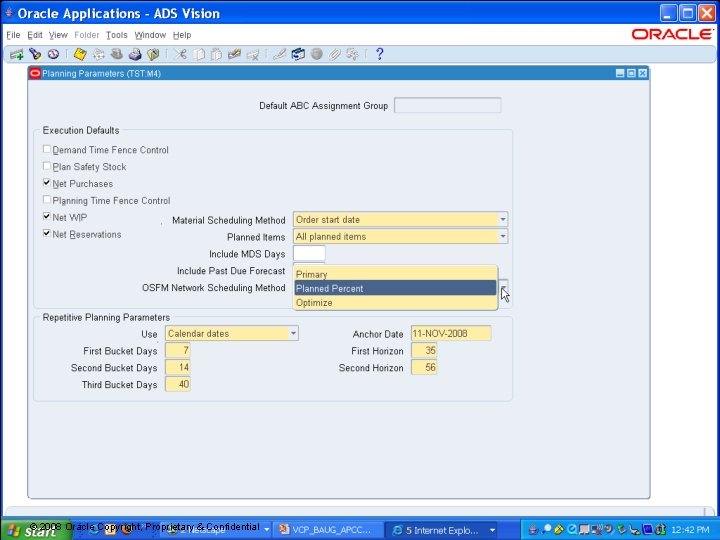Open the Window menu
Image resolution: width=720 pixels, height=540 pixels.
[x=150, y=35]
